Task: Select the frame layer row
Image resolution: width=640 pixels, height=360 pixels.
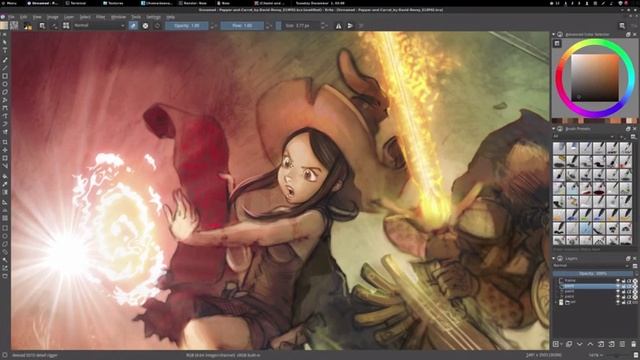Action: pos(595,281)
